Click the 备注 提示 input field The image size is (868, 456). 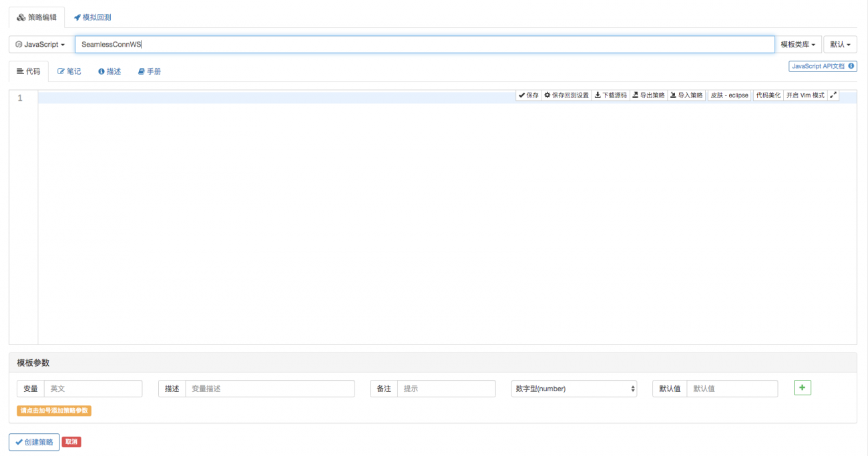point(446,389)
